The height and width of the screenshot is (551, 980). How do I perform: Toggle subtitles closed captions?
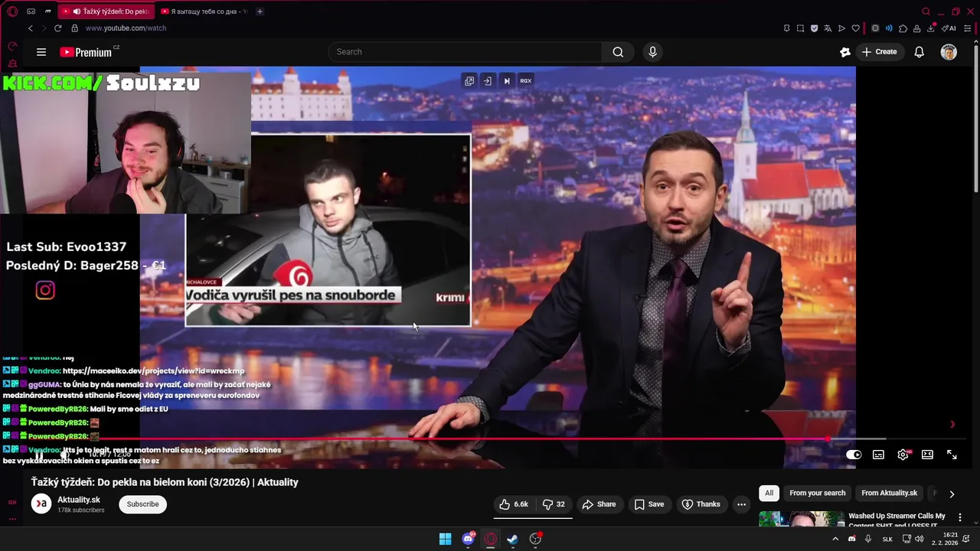(x=878, y=455)
